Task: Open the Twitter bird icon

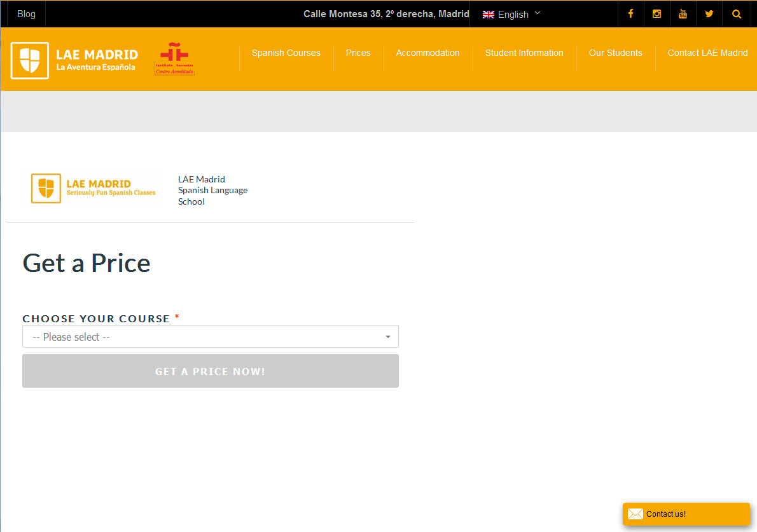Action: (709, 14)
